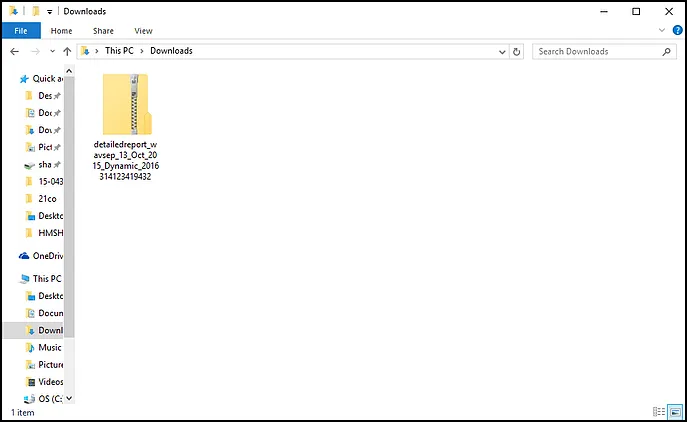This screenshot has height=422, width=687.
Task: Open the Quick Access Toolbar customize dropdown
Action: 50,12
